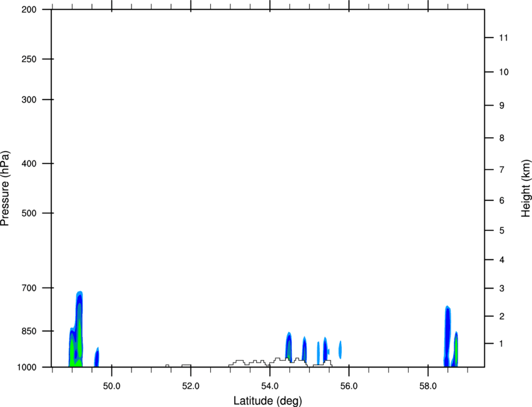Click the small terrain box near 51.9 degrees
This screenshot has width=532, height=407.
click(x=187, y=366)
